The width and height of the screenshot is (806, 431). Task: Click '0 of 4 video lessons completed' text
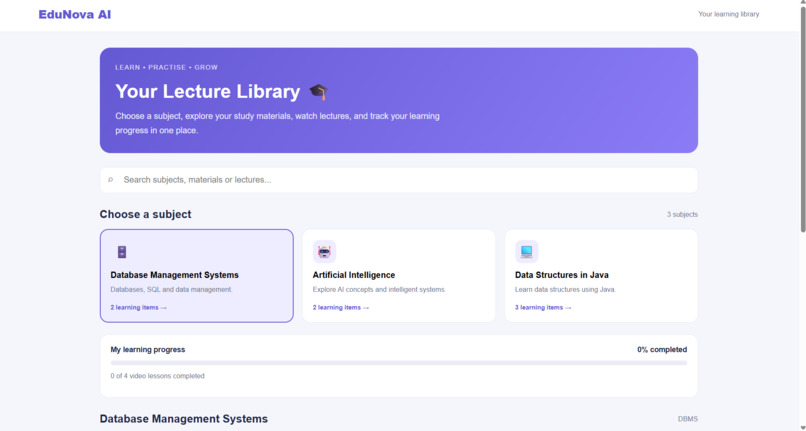157,376
